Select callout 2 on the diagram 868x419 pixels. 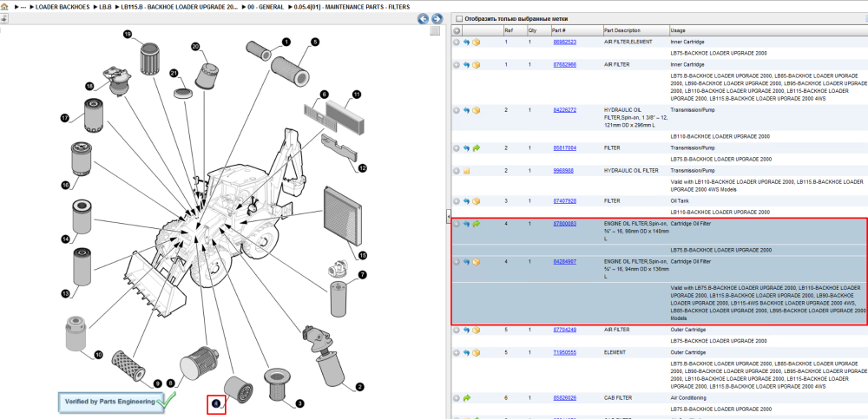pyautogui.click(x=360, y=387)
